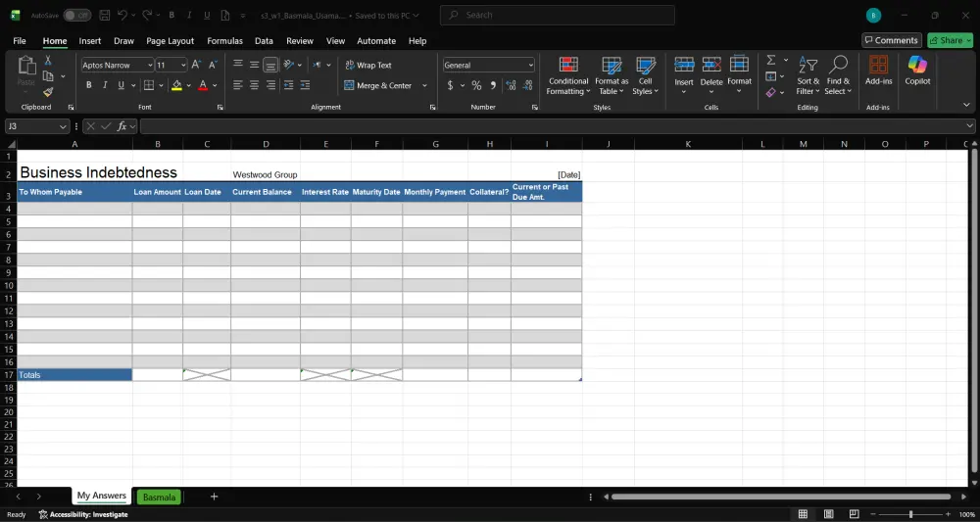Toggle Wrap Text for the cell
The width and height of the screenshot is (980, 522).
(x=367, y=65)
